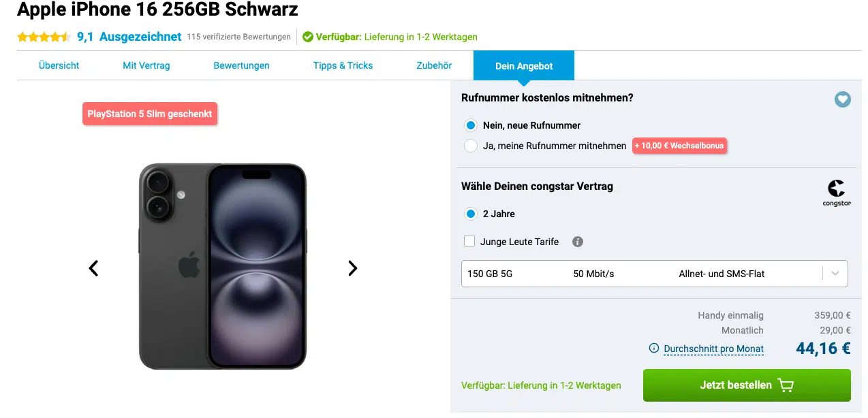Click the congstar logo

(x=836, y=193)
